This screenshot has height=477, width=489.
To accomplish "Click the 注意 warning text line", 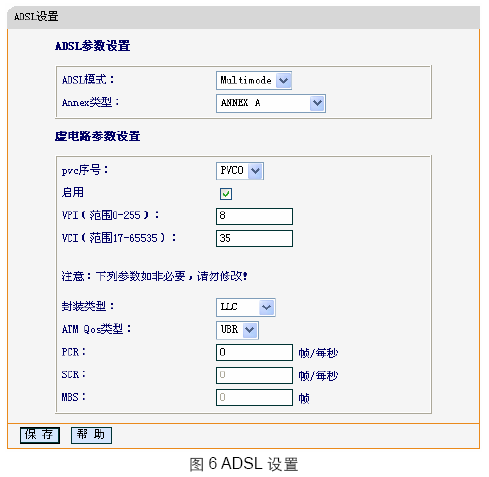I will 154,276.
